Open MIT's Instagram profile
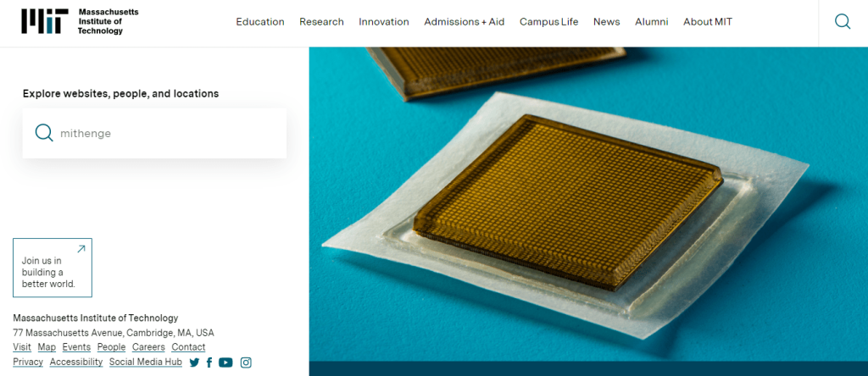This screenshot has width=868, height=376. [246, 362]
